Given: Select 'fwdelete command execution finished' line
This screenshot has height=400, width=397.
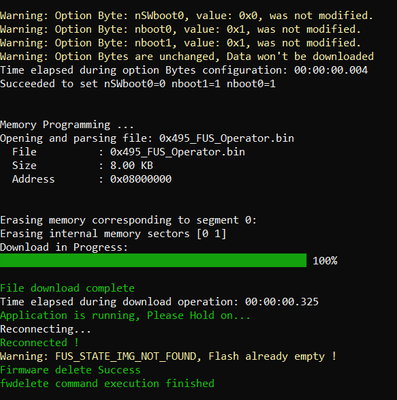Looking at the screenshot, I should tap(107, 384).
